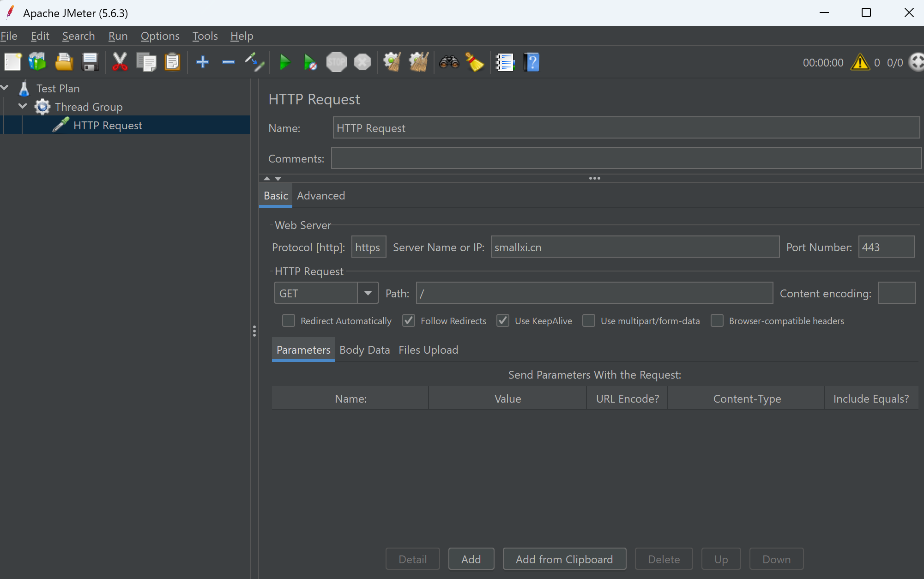
Task: Click the Collapse All minus icon
Action: [229, 62]
